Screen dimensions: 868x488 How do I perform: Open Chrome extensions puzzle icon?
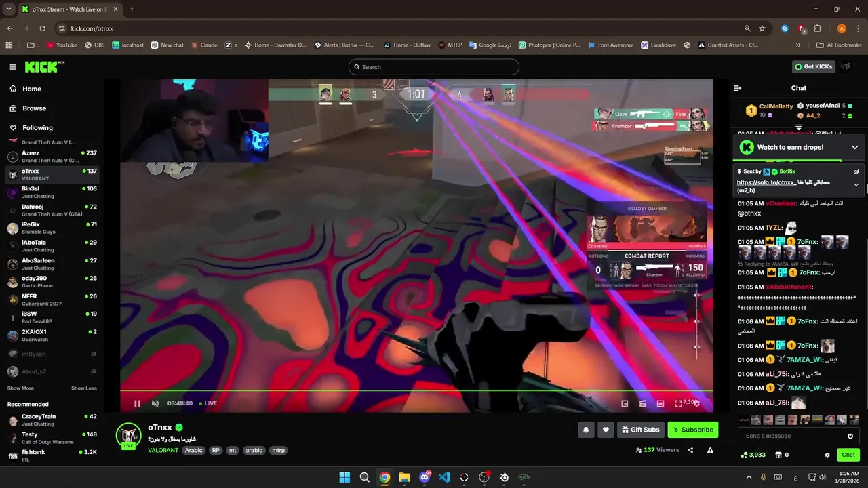point(818,28)
